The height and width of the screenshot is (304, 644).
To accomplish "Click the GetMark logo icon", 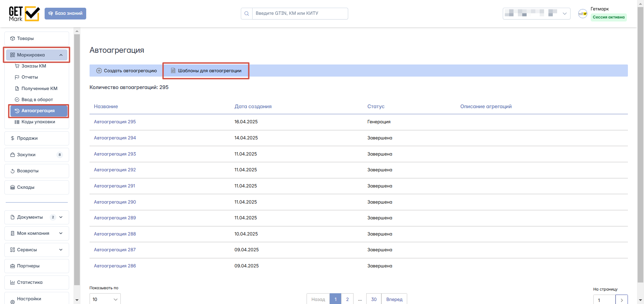I will click(24, 14).
